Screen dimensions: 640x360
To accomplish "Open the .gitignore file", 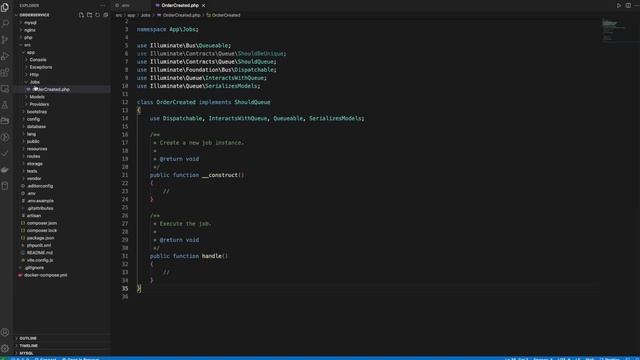I will click(x=34, y=267).
